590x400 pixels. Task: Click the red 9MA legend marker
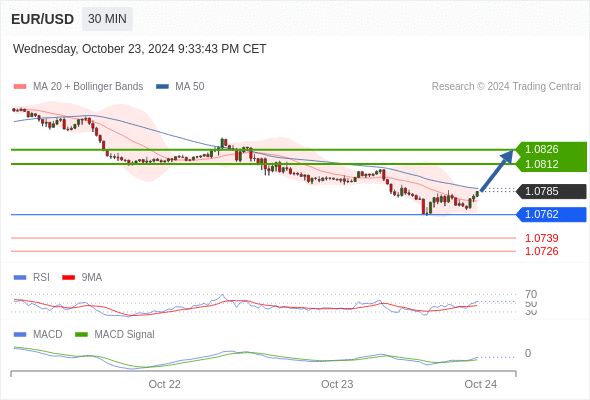(68, 278)
